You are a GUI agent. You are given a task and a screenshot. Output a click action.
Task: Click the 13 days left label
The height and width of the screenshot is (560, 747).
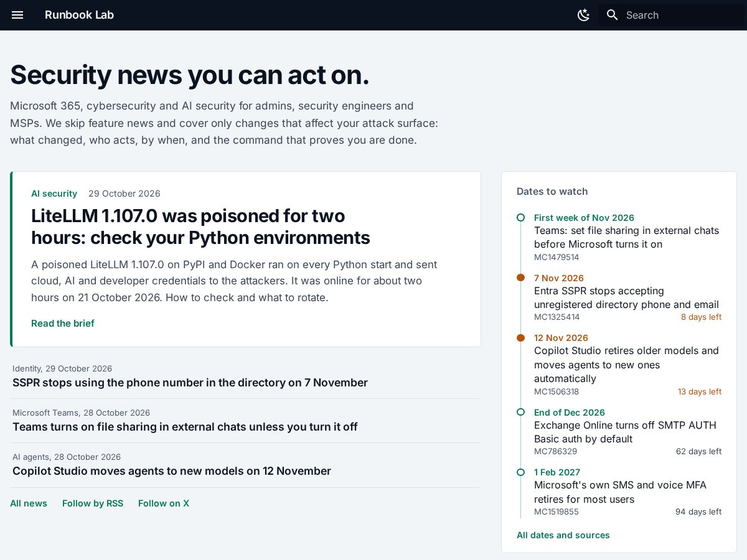click(700, 391)
